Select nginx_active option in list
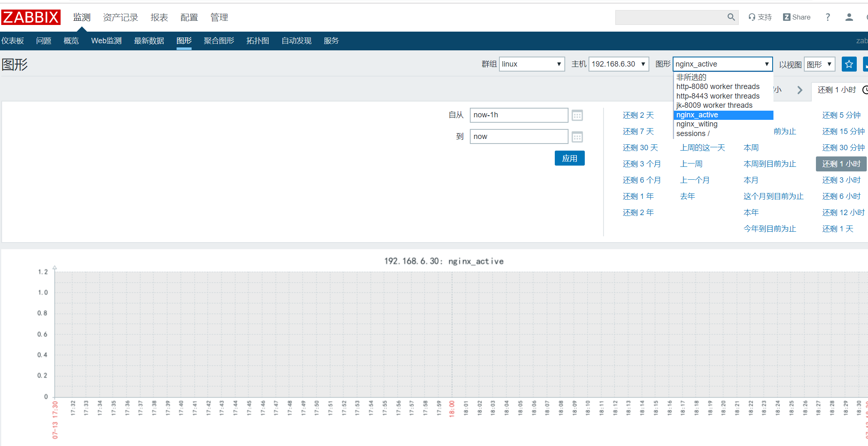Image resolution: width=868 pixels, height=446 pixels. coord(723,115)
